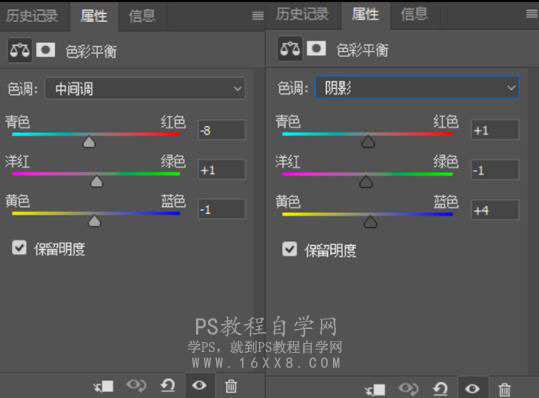Click left yellow-blue slider handle
The width and height of the screenshot is (539, 398).
point(95,221)
